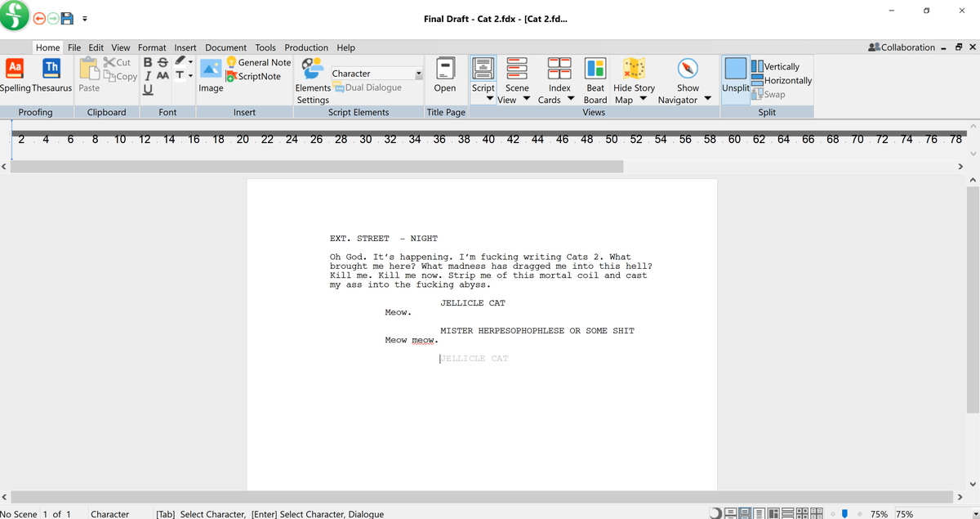Add a General Note
Image resolution: width=980 pixels, height=519 pixels.
coord(259,62)
